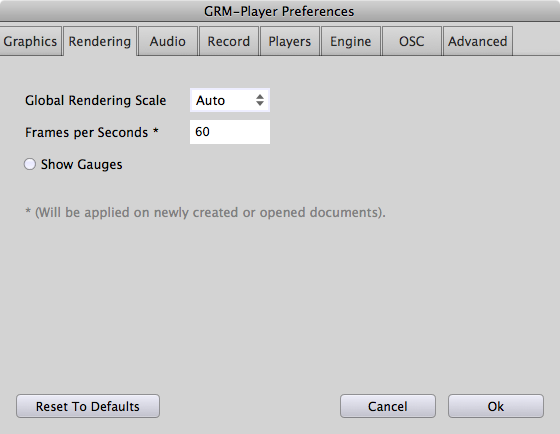Click Reset To Defaults button

point(88,406)
